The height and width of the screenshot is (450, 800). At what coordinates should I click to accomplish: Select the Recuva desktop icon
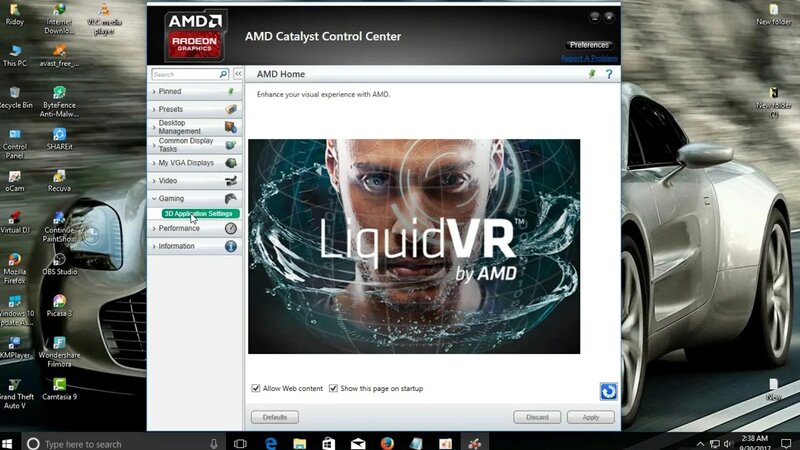(x=59, y=181)
